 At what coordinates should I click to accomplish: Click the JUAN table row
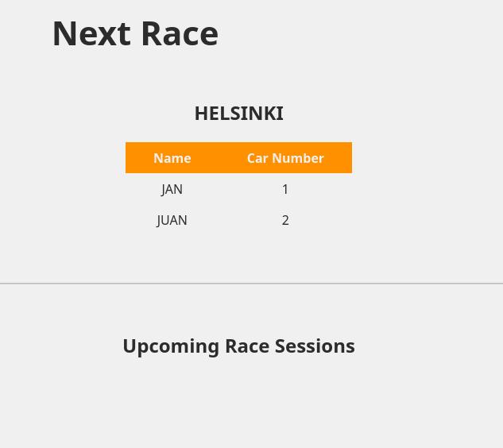238,220
